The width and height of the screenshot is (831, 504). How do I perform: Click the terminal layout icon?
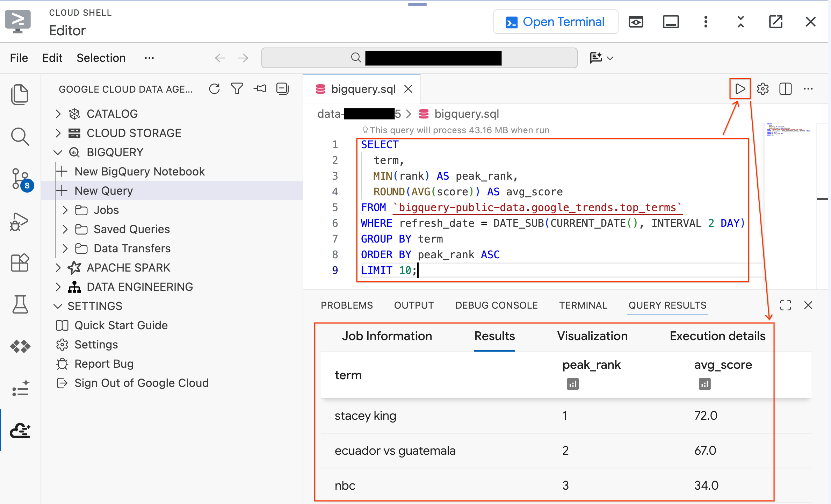tap(671, 22)
